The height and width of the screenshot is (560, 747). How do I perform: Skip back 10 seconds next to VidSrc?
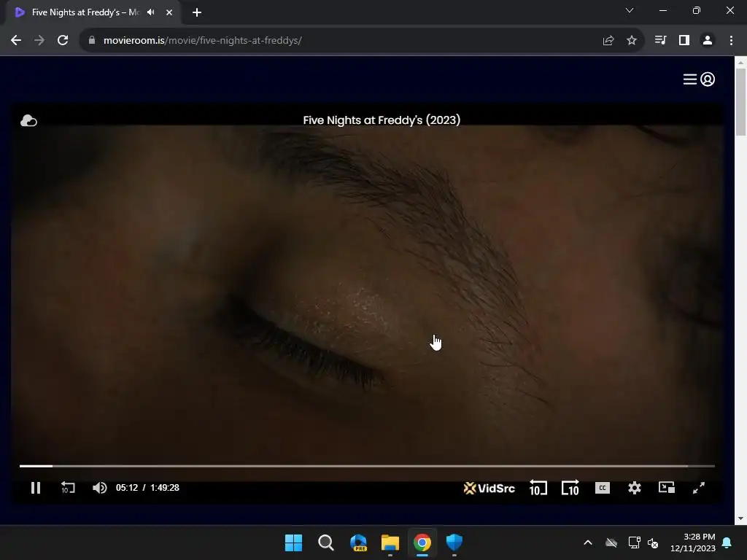click(538, 488)
